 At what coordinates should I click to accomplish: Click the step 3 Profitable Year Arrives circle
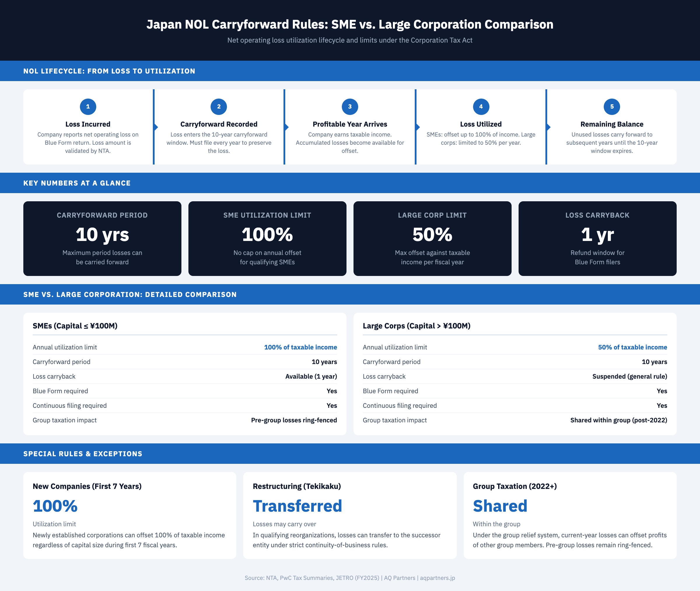[x=350, y=106]
